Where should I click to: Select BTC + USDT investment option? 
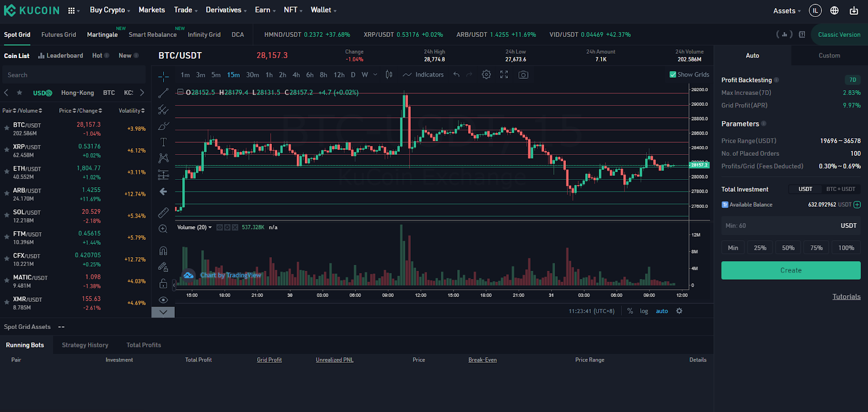pyautogui.click(x=840, y=189)
